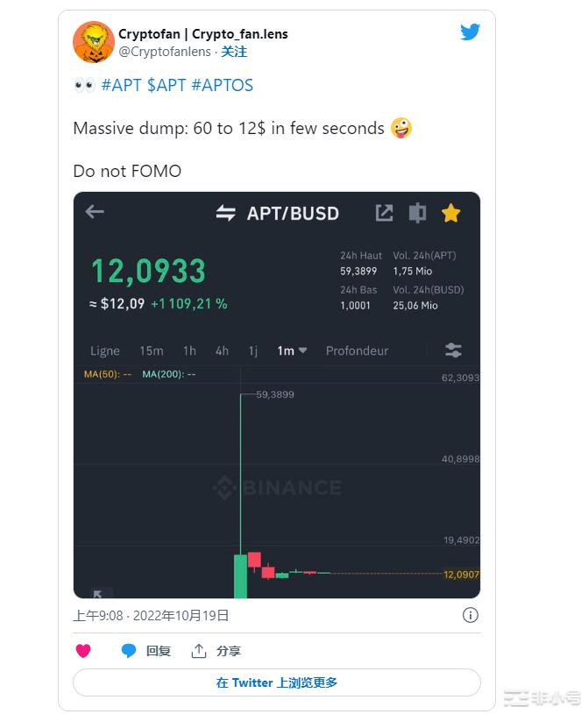Click the 关注 follow link
This screenshot has height=714, width=588.
232,51
